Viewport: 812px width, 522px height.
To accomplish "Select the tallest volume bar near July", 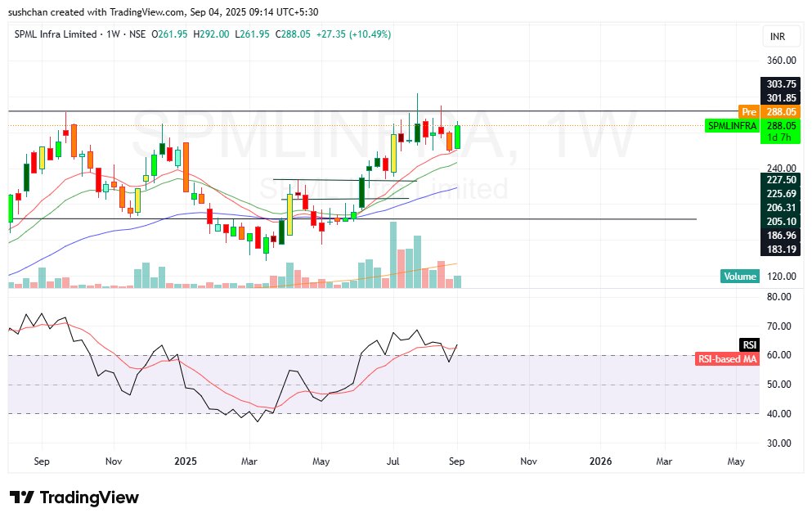I will click(x=393, y=255).
